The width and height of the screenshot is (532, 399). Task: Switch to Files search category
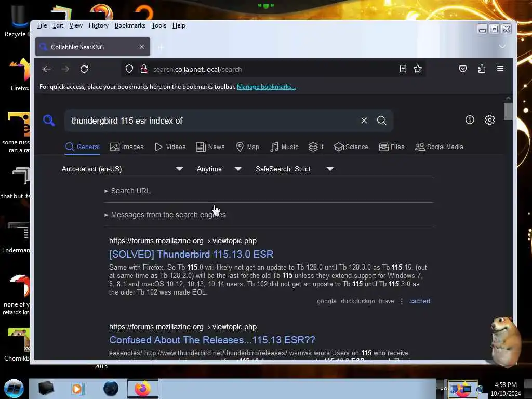(x=392, y=147)
